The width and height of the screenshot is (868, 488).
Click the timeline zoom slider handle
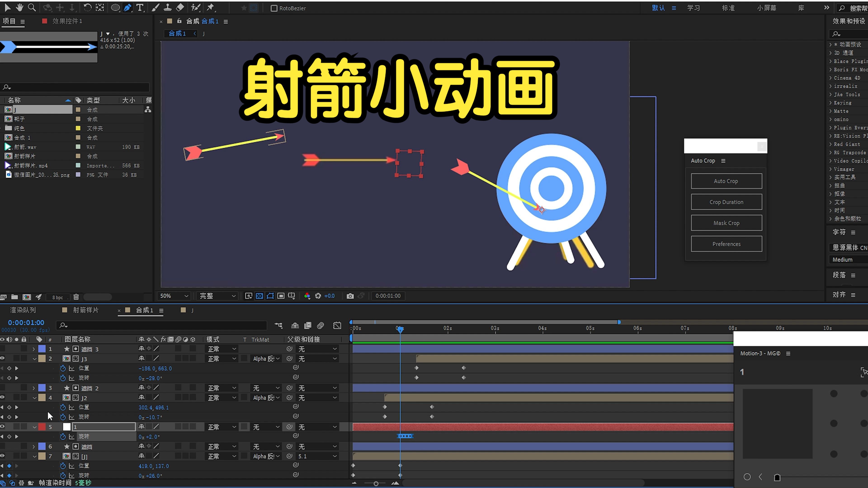(x=376, y=483)
